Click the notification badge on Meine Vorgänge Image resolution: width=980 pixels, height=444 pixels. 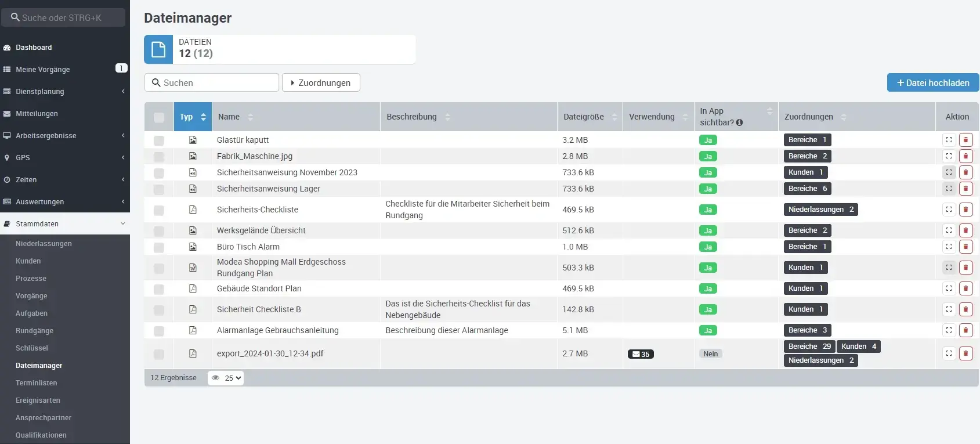(x=121, y=68)
